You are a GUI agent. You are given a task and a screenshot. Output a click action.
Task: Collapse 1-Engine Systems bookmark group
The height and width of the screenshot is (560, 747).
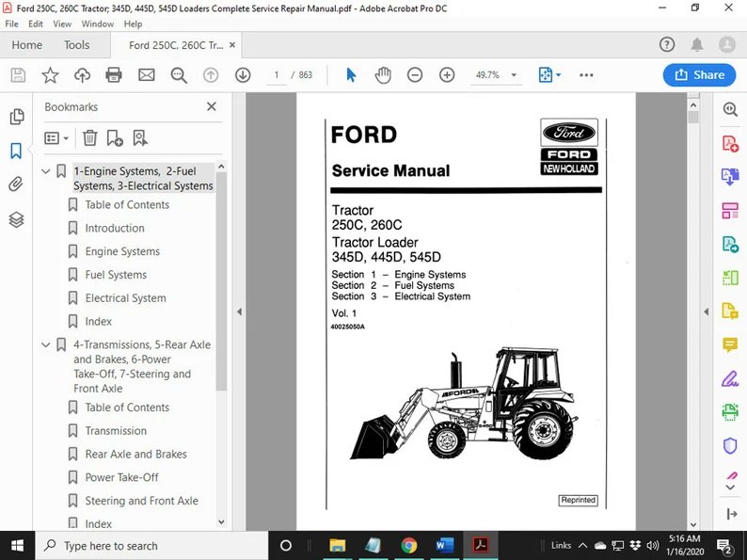click(46, 171)
